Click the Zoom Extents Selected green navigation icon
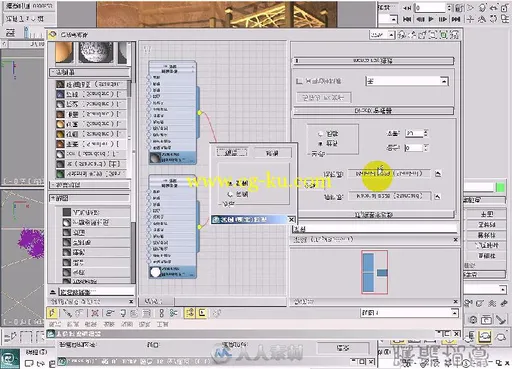 [x=444, y=34]
